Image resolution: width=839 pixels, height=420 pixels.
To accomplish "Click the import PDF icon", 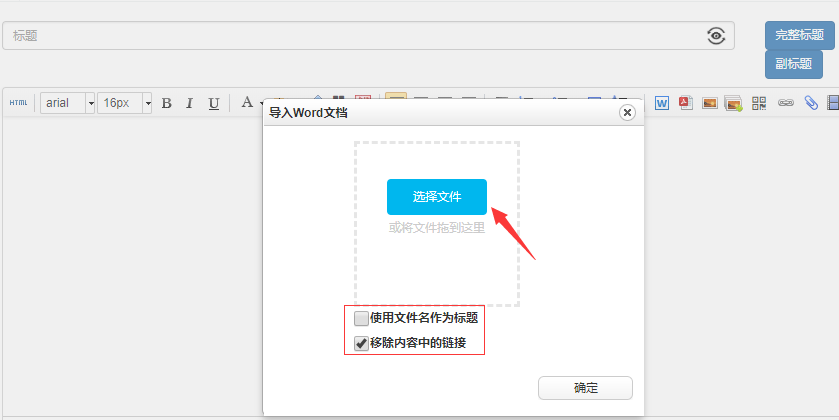I will point(686,103).
